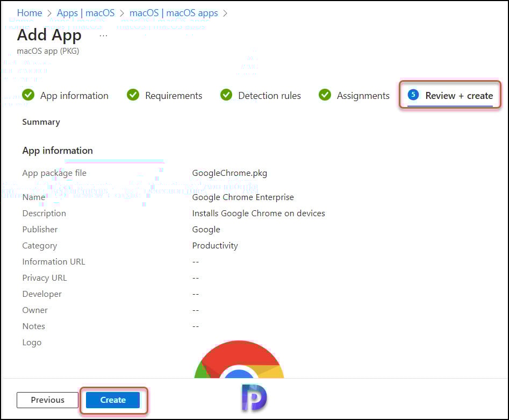Click the Owner label
Image resolution: width=509 pixels, height=420 pixels.
point(35,310)
